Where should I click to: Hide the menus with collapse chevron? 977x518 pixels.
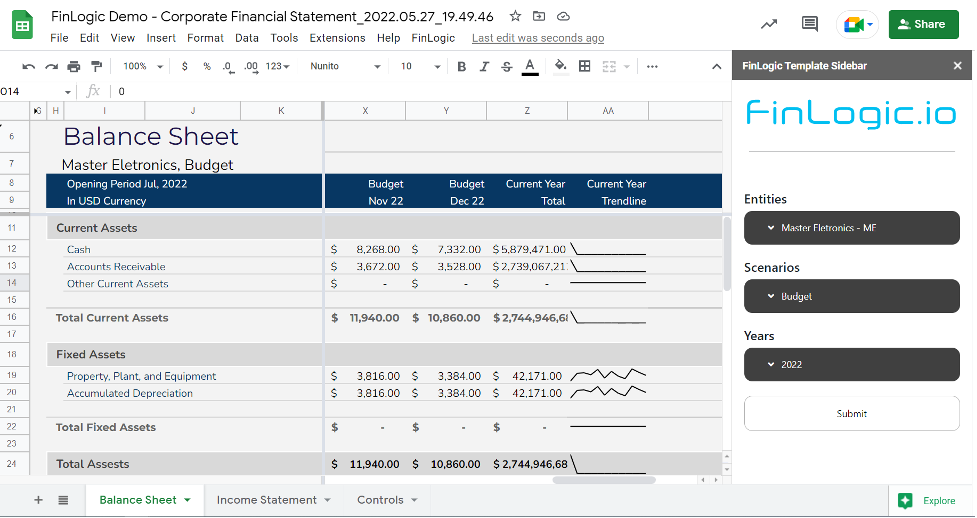(717, 66)
